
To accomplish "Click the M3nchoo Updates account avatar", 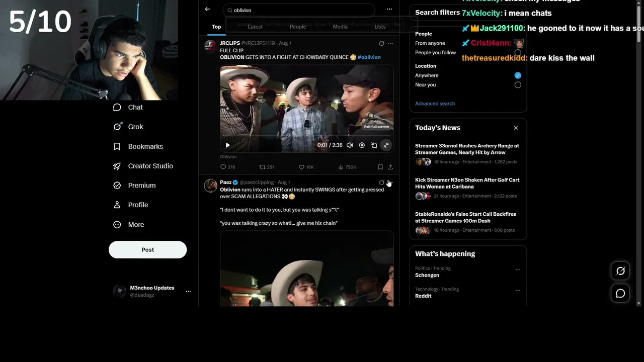I will [x=119, y=291].
